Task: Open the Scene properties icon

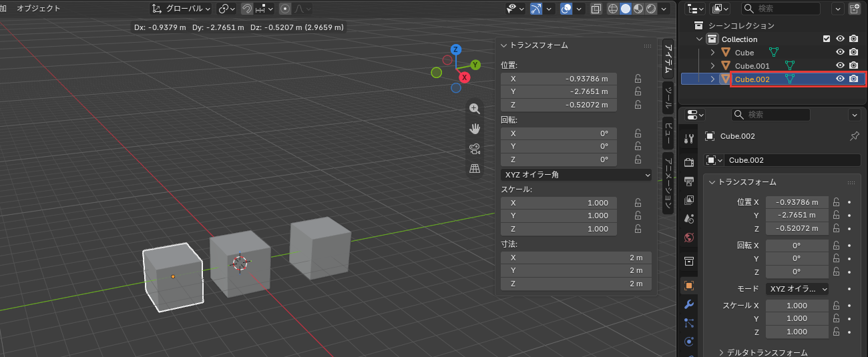Action: click(x=689, y=218)
